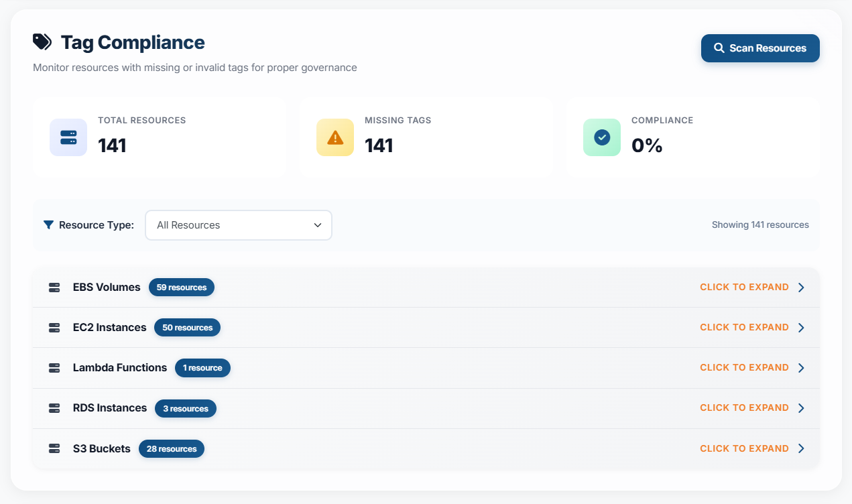The image size is (852, 504).
Task: Click the 'Monitor resources with missing or invalid tags' subtitle
Action: (x=194, y=68)
